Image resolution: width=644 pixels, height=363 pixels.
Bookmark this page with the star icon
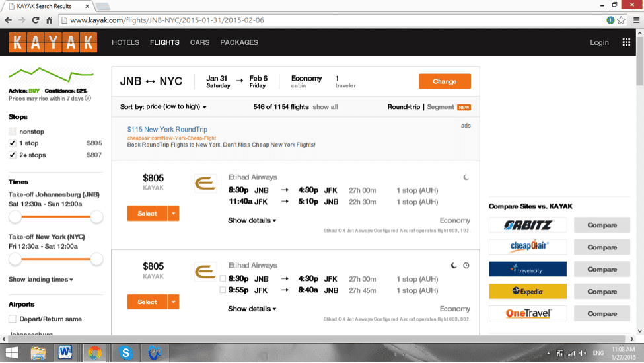[x=622, y=20]
